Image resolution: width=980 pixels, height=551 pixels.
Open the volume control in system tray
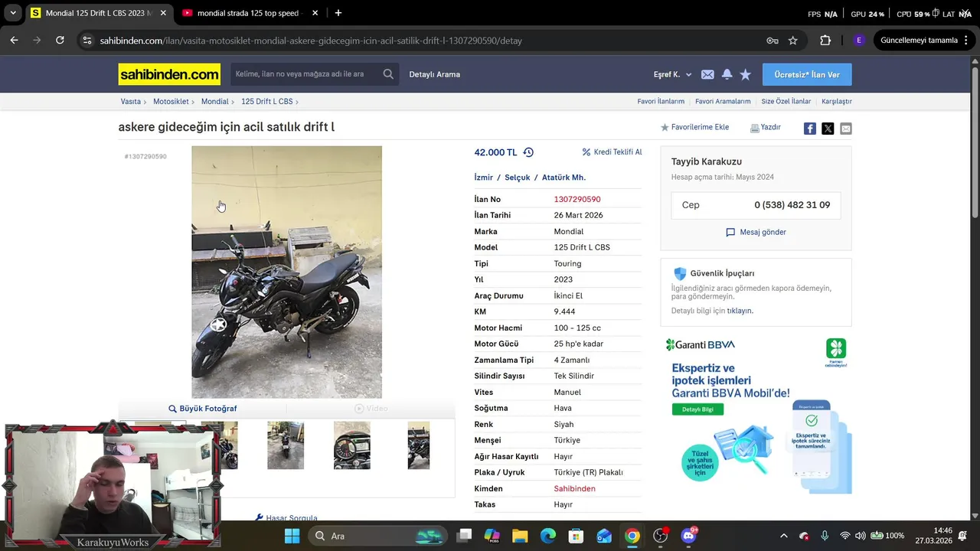point(861,536)
